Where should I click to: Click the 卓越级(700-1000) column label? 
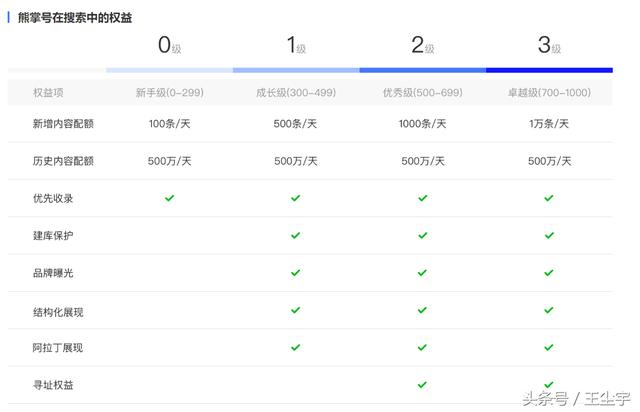click(x=548, y=92)
